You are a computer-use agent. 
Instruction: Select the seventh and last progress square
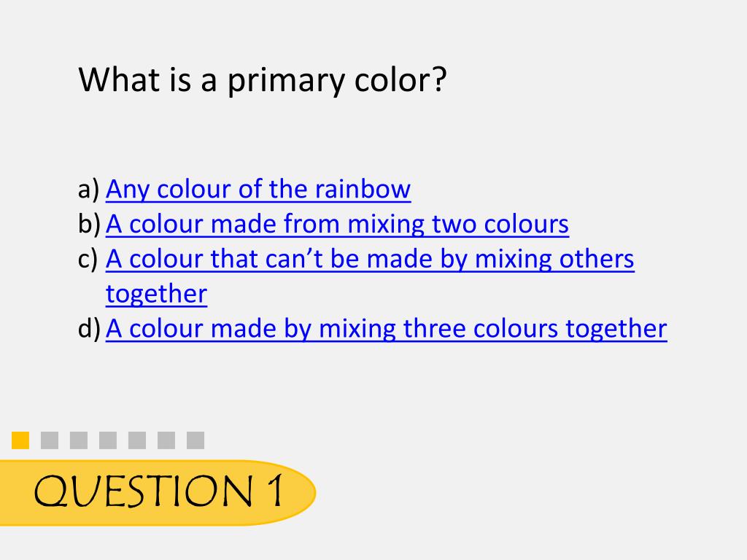[196, 440]
